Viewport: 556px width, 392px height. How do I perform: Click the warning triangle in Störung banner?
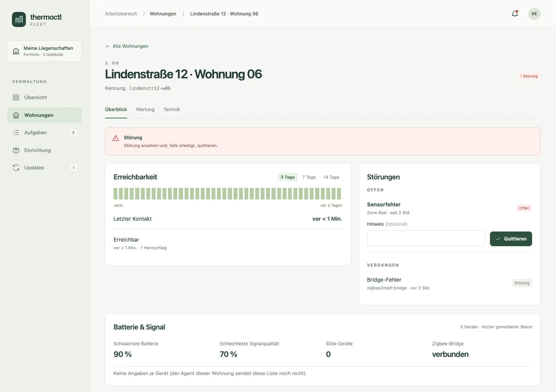point(116,138)
